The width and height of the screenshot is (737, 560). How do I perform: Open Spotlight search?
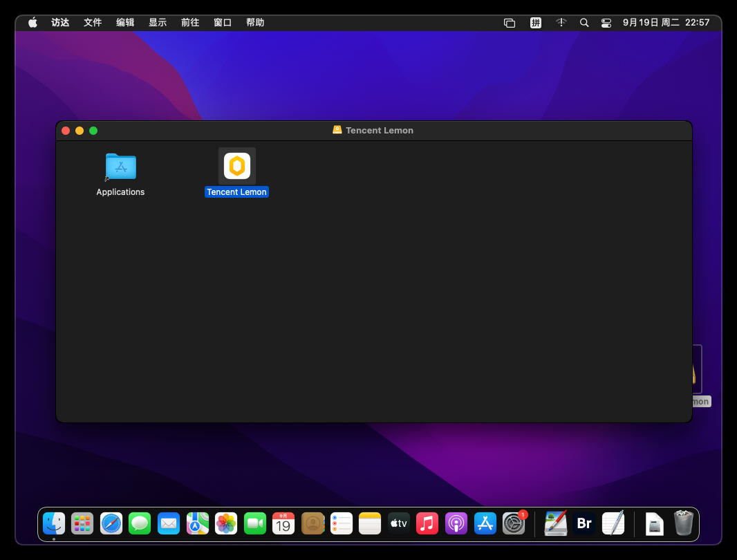(584, 23)
